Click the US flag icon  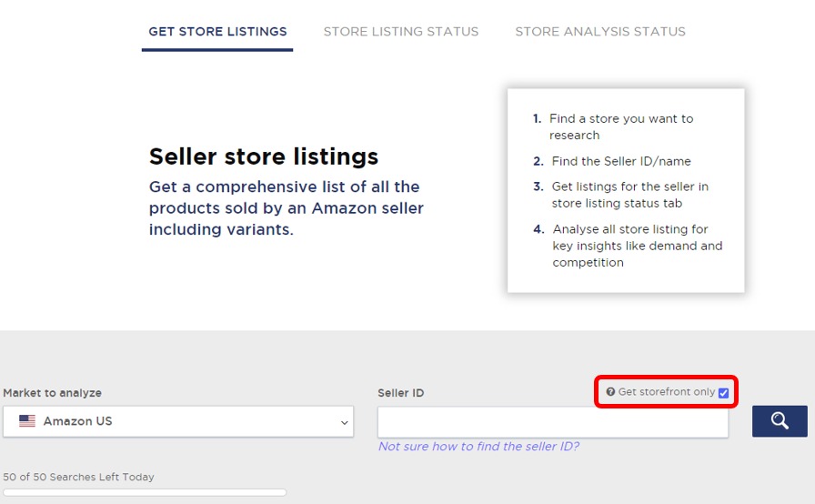point(27,421)
